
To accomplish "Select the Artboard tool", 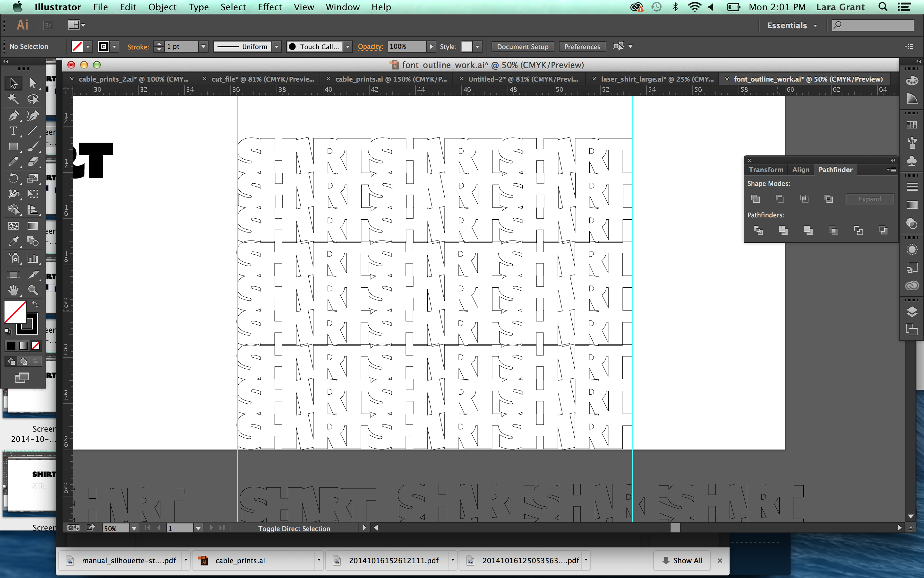I will tap(13, 275).
